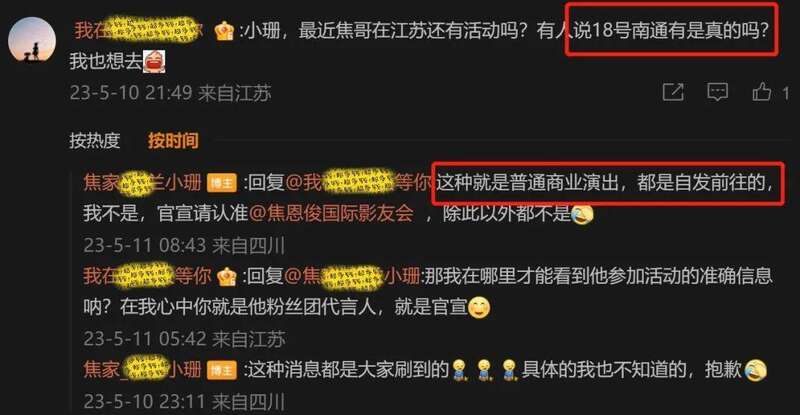Click the crown badge next to top commenter name

pyautogui.click(x=224, y=32)
